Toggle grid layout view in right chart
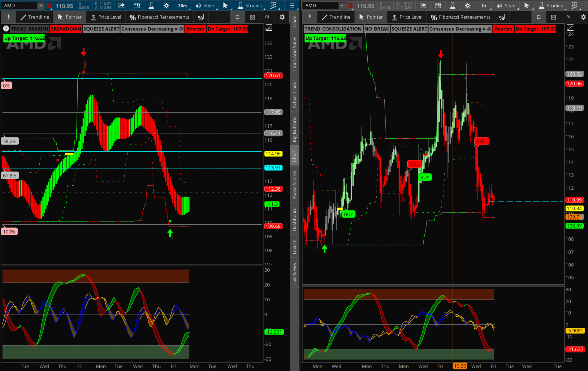588x371 pixels. click(x=553, y=17)
